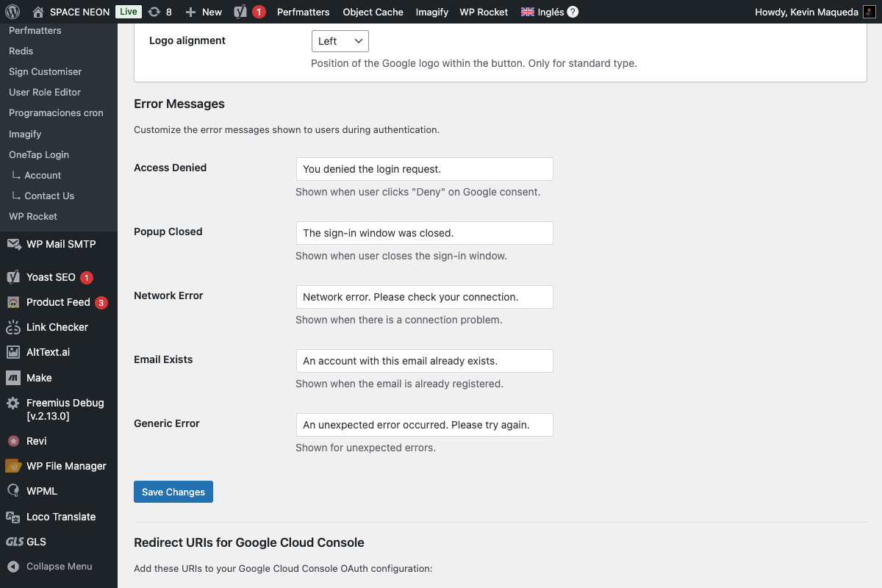Open Loco Translate via its icon
This screenshot has height=588, width=882.
(15, 517)
